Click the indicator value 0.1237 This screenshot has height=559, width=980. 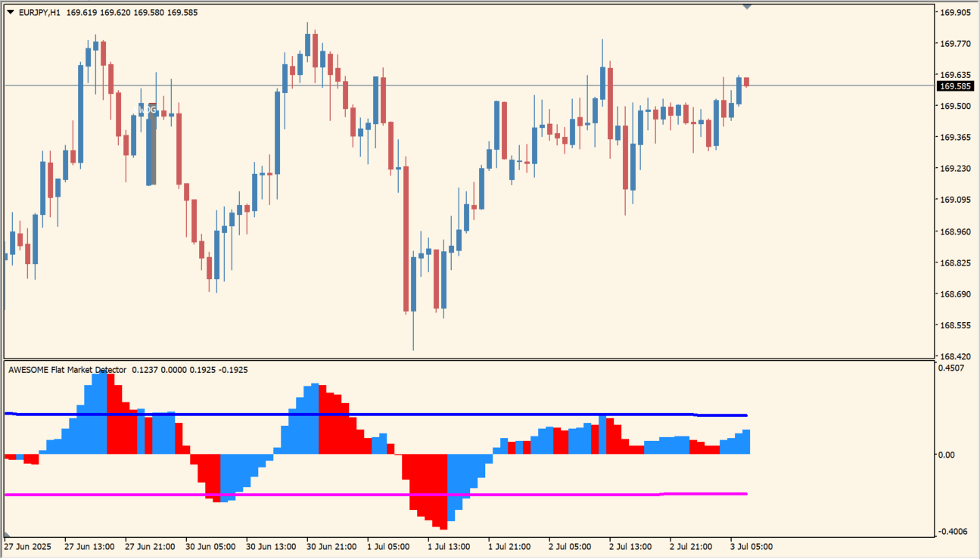146,370
